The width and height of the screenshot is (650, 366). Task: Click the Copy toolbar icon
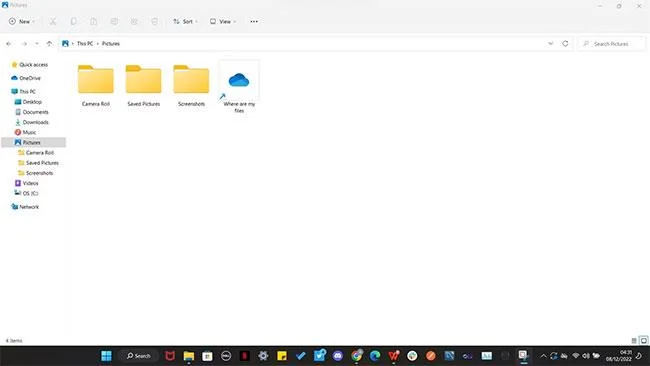(x=73, y=22)
